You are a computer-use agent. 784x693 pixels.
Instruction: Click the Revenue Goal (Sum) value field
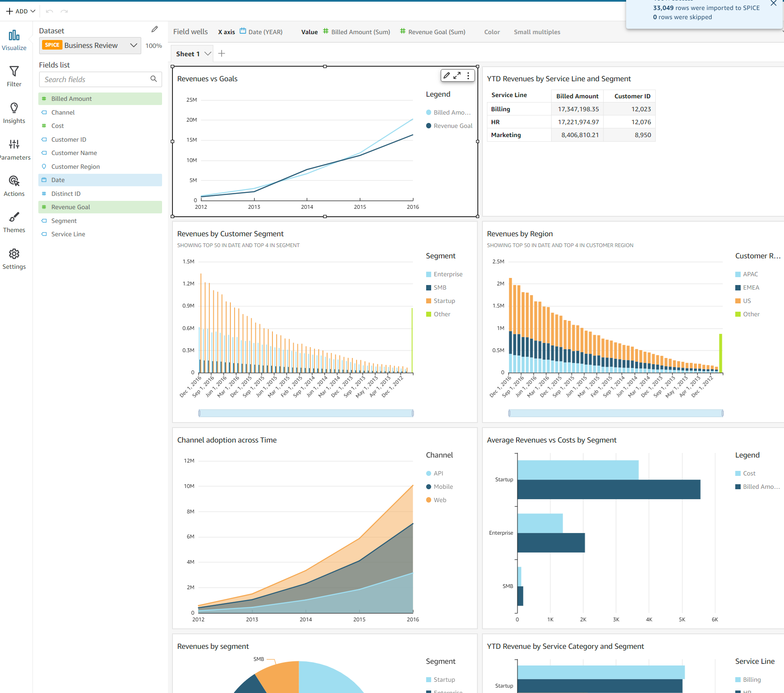click(x=437, y=32)
